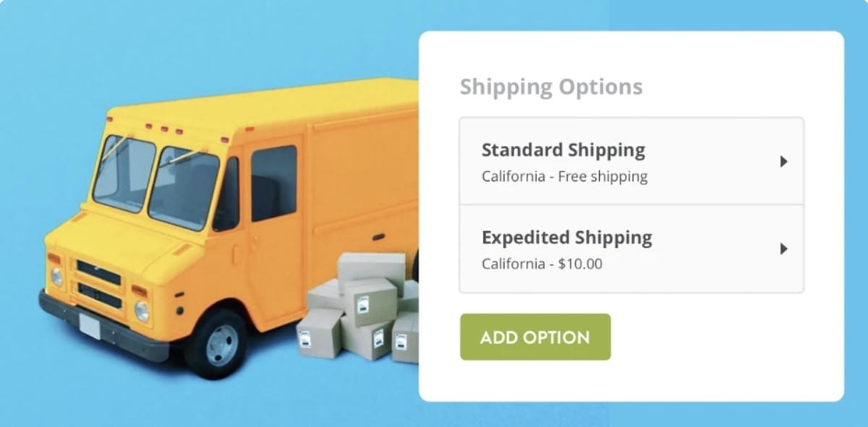
Task: Click the ADD OPTION button
Action: 535,337
